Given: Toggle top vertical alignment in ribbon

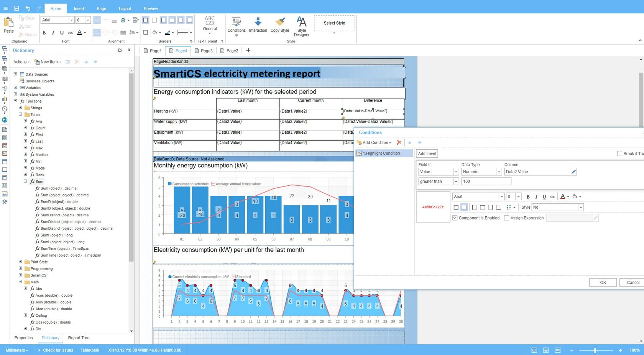Looking at the screenshot, I should pyautogui.click(x=97, y=20).
